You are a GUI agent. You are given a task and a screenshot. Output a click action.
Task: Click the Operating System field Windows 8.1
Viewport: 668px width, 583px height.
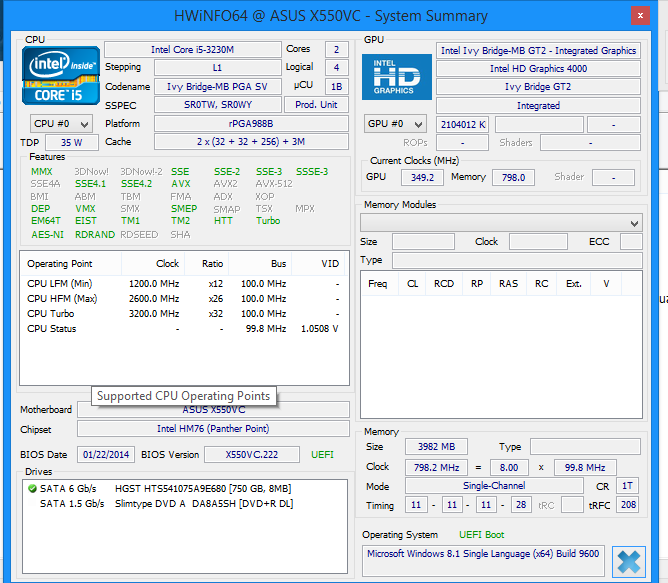click(483, 560)
